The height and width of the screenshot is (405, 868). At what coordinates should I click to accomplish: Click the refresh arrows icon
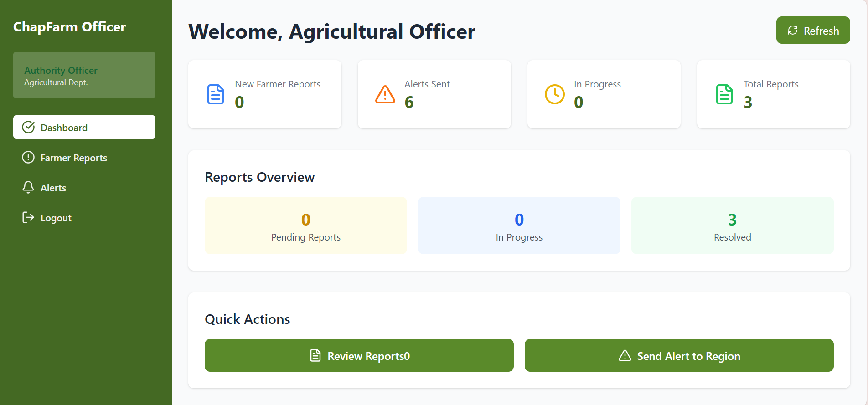[793, 30]
